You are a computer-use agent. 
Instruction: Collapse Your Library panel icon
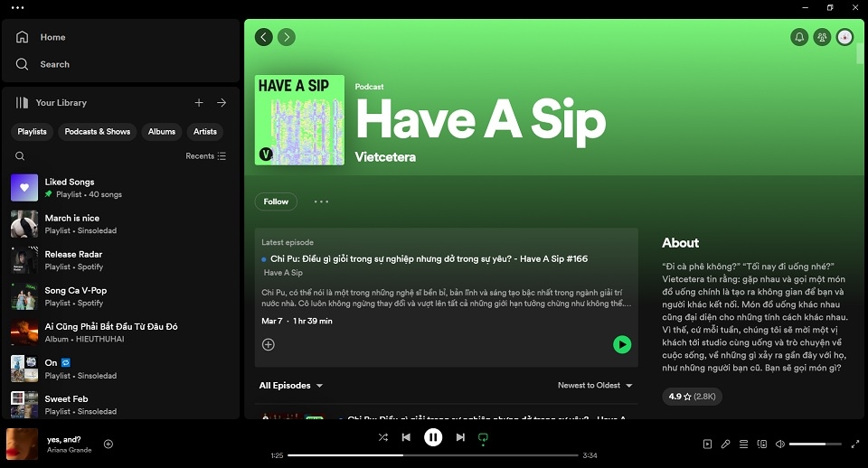coord(22,102)
